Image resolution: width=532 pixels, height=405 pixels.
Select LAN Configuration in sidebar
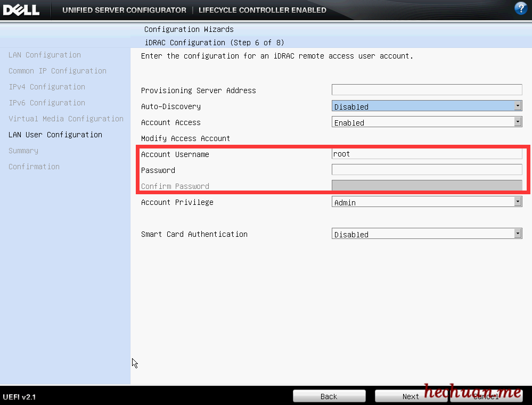[x=45, y=55]
